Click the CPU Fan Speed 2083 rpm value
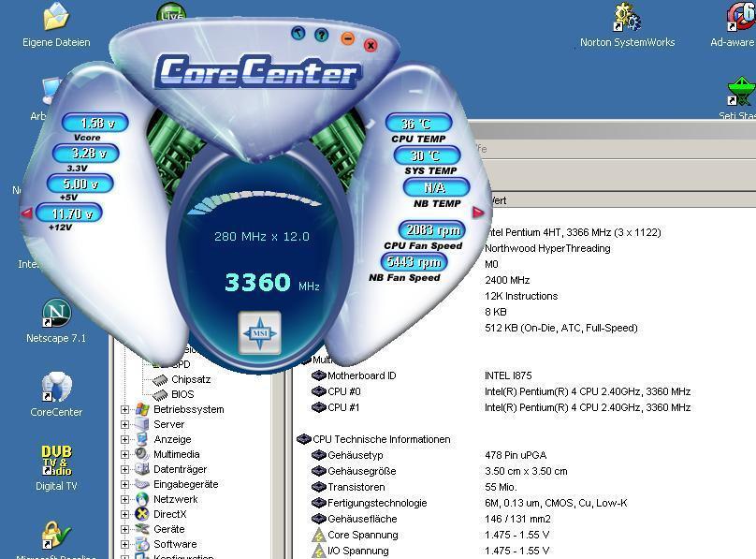 click(x=432, y=230)
